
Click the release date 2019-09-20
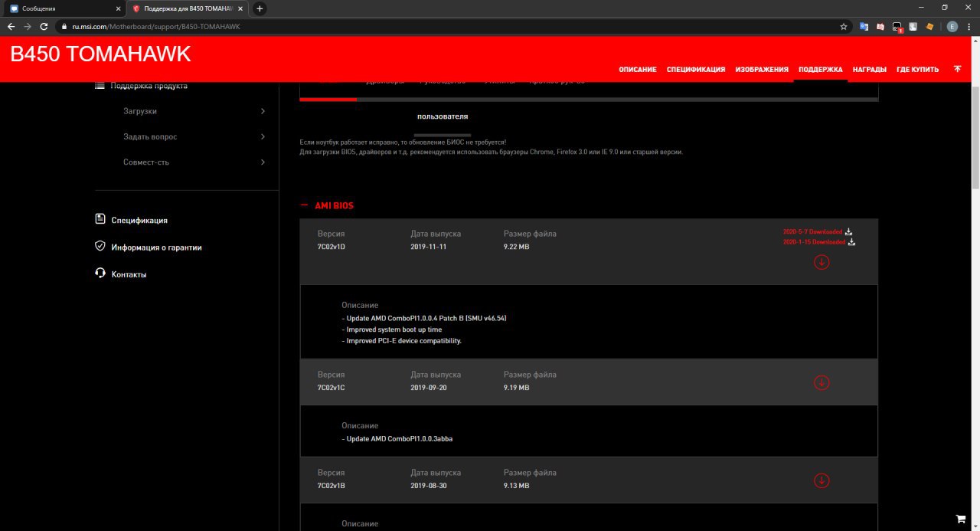click(x=430, y=388)
